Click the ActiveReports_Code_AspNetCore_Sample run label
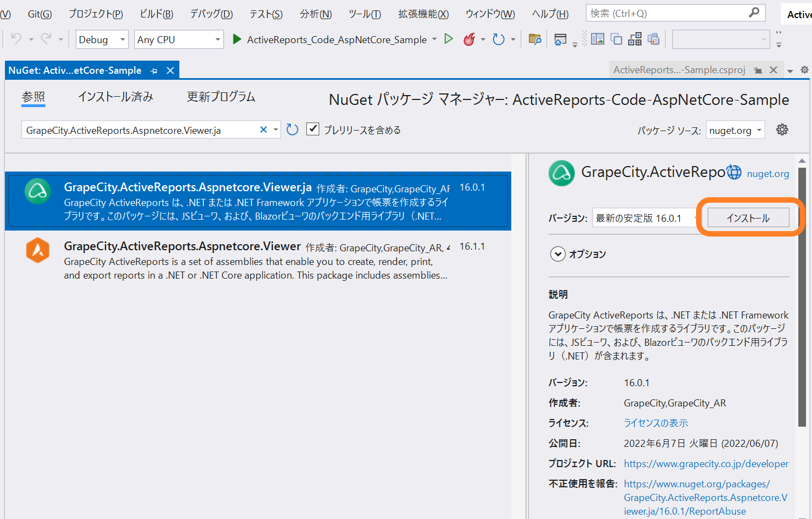 click(x=337, y=39)
